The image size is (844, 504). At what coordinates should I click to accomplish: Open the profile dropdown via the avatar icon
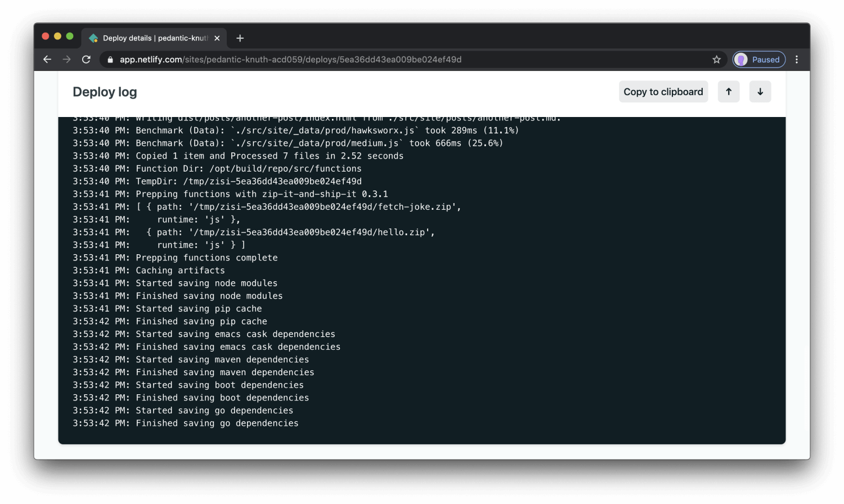pyautogui.click(x=742, y=59)
